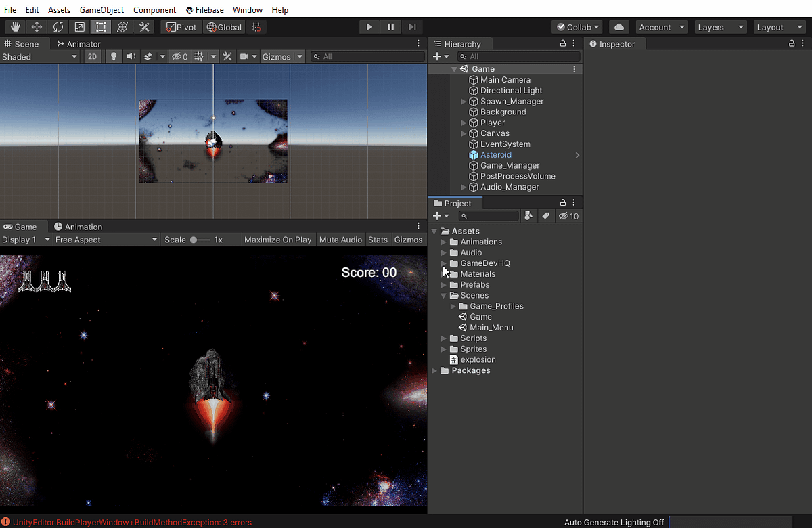This screenshot has height=528, width=812.
Task: Toggle 2D view mode in Scene
Action: point(92,57)
